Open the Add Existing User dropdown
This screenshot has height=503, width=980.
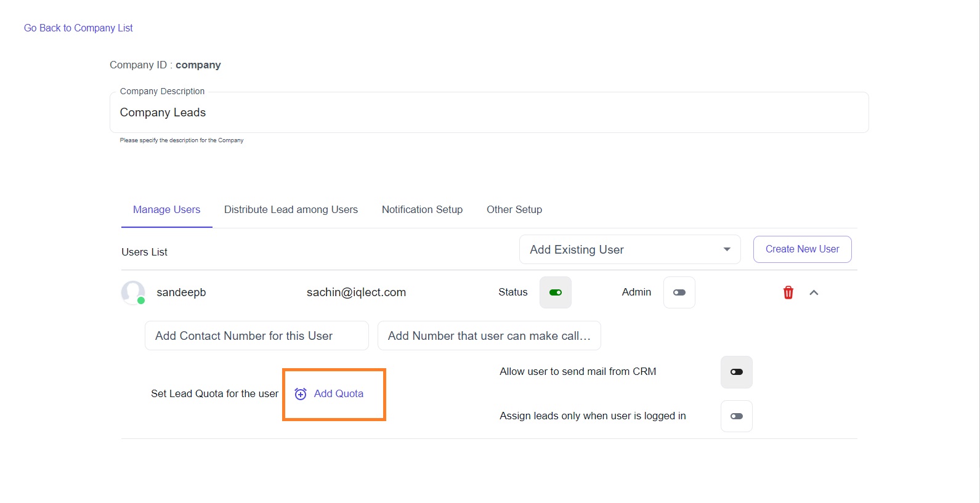tap(630, 249)
